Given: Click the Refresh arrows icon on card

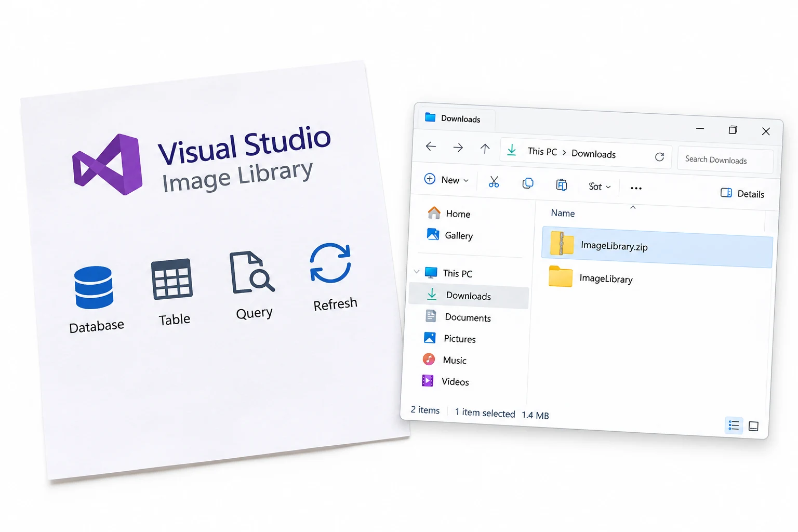Looking at the screenshot, I should 330,263.
